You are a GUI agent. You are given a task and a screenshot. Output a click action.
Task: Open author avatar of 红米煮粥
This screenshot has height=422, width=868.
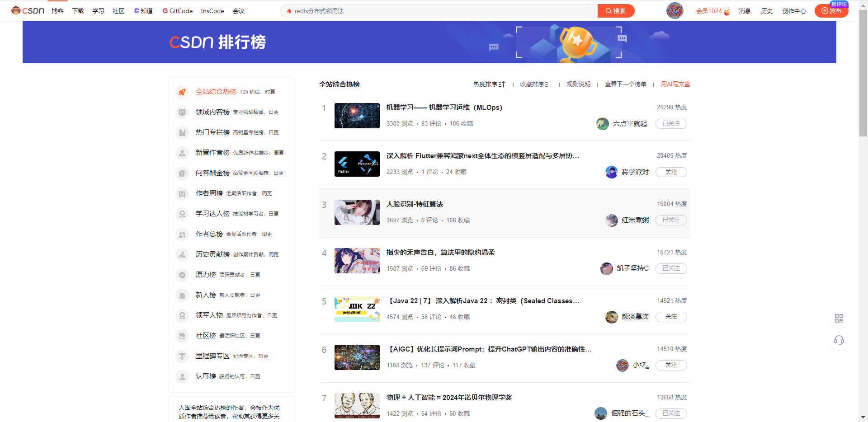612,220
